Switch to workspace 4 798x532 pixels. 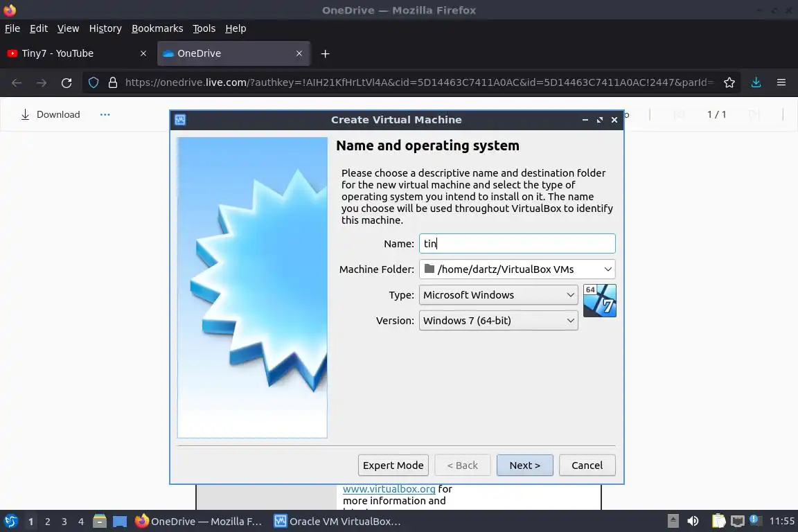coord(81,522)
